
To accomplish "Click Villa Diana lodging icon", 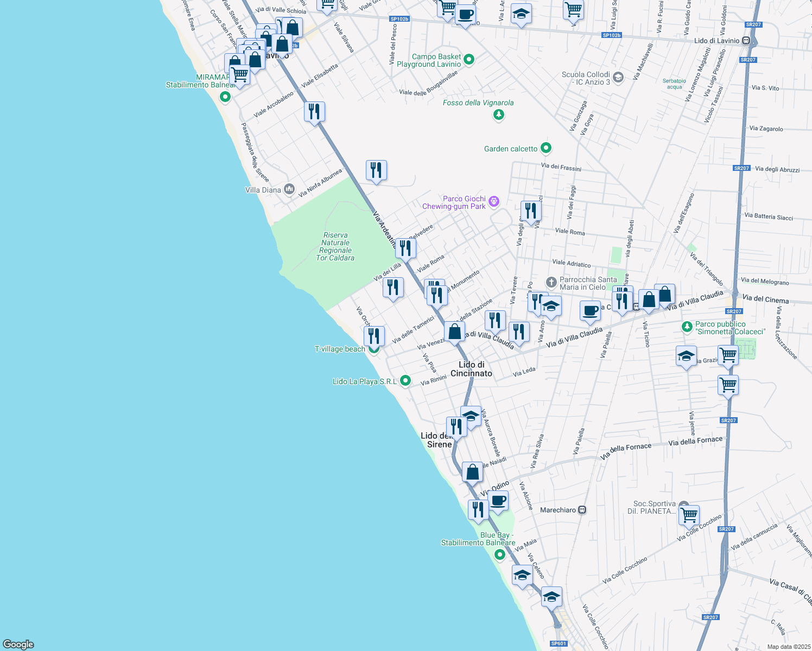I will pos(289,189).
